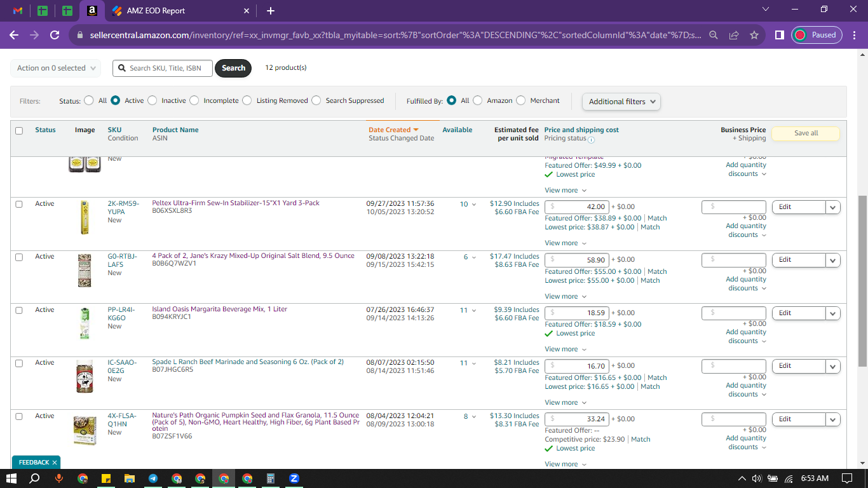Open the Action on 0 selected dropdown
The height and width of the screenshot is (488, 868).
pyautogui.click(x=56, y=68)
